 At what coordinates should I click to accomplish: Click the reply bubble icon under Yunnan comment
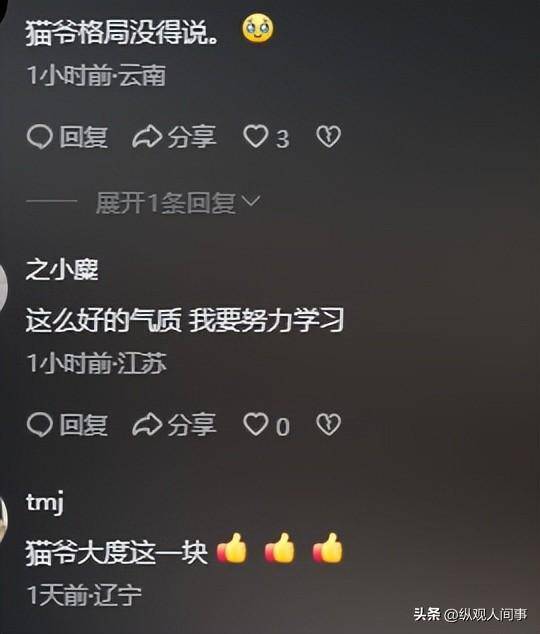click(x=39, y=137)
